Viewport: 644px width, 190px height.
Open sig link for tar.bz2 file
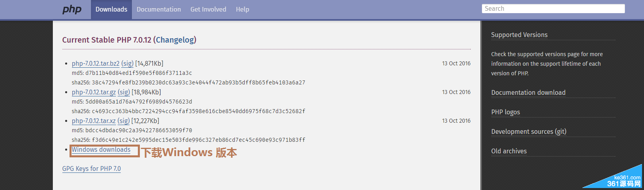(127, 63)
